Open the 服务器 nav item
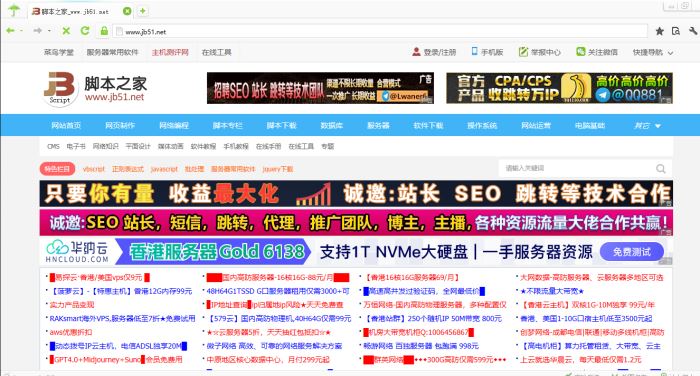Image resolution: width=700 pixels, height=376 pixels. click(378, 125)
